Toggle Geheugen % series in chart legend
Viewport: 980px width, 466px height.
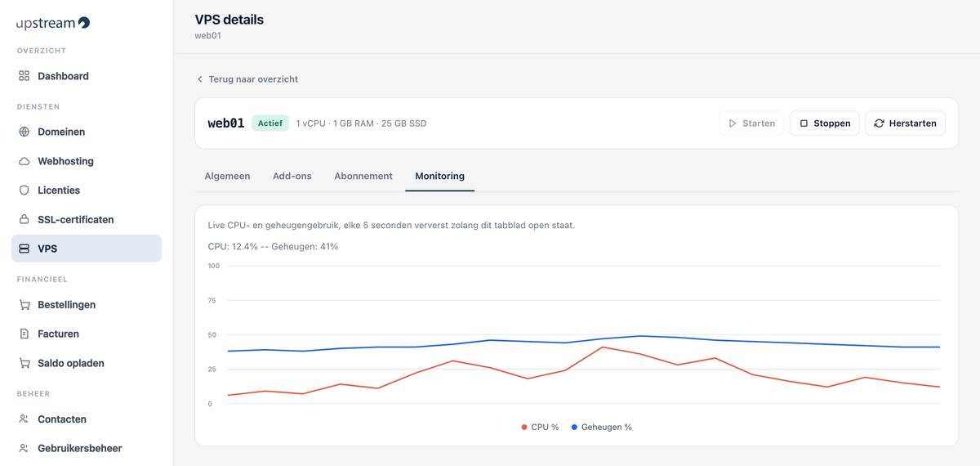(x=602, y=428)
